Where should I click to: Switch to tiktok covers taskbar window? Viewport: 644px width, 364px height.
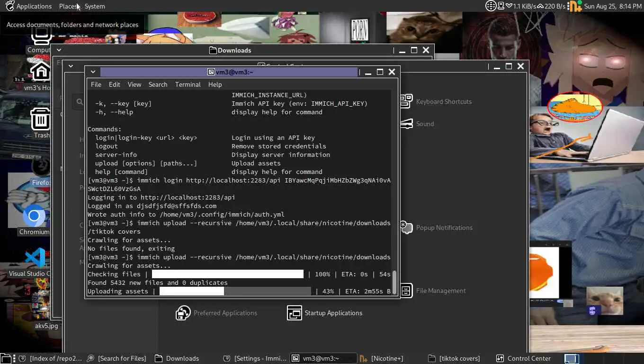pyautogui.click(x=454, y=358)
